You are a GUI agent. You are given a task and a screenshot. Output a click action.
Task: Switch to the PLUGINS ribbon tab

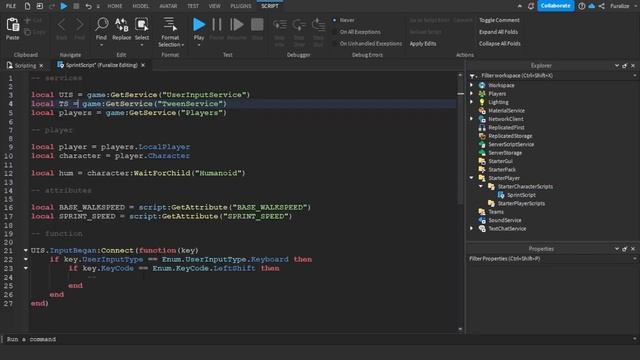coord(241,6)
